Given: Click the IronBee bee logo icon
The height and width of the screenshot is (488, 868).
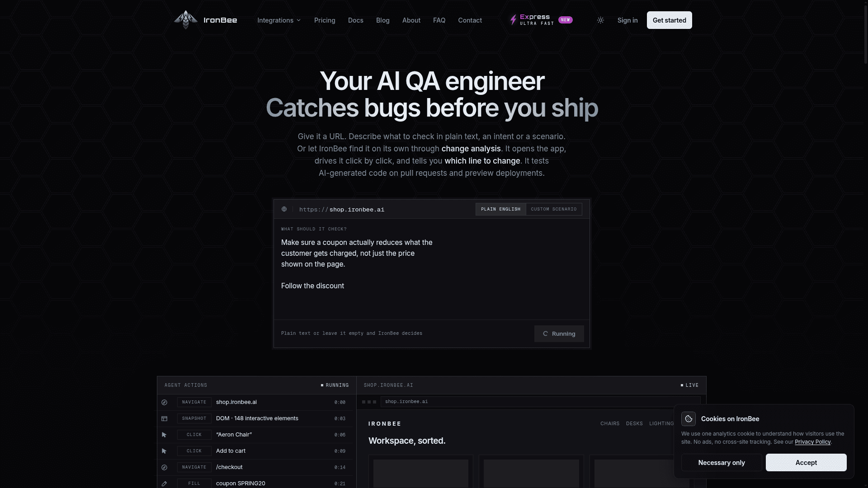Looking at the screenshot, I should [186, 20].
